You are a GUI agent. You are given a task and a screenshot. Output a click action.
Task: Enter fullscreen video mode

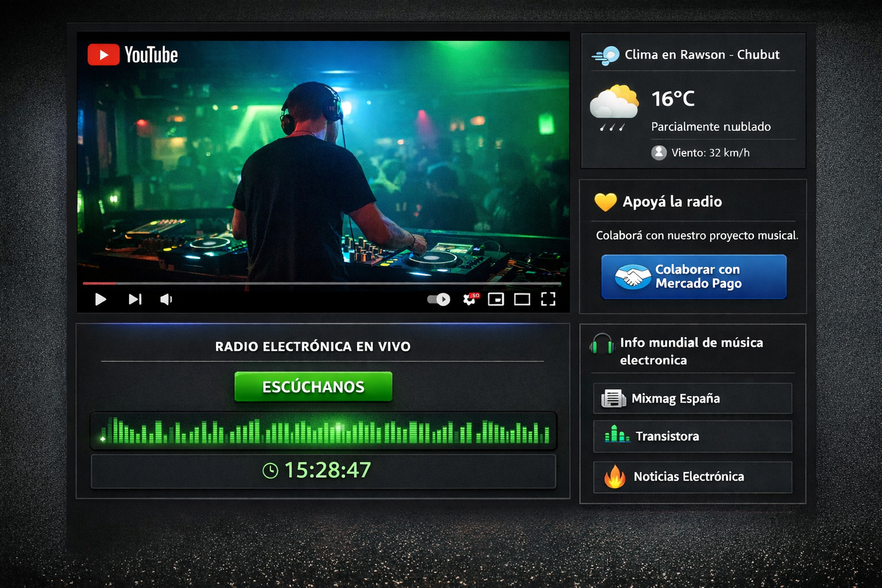(548, 299)
